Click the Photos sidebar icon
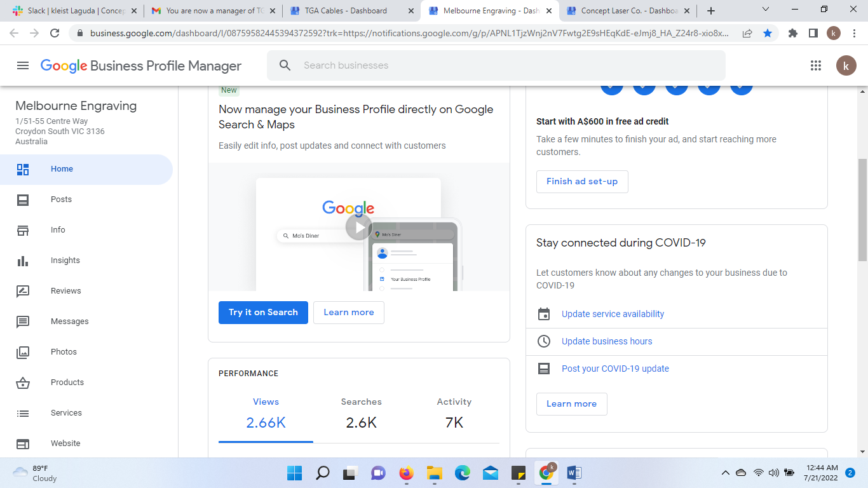This screenshot has width=868, height=488. pyautogui.click(x=23, y=352)
